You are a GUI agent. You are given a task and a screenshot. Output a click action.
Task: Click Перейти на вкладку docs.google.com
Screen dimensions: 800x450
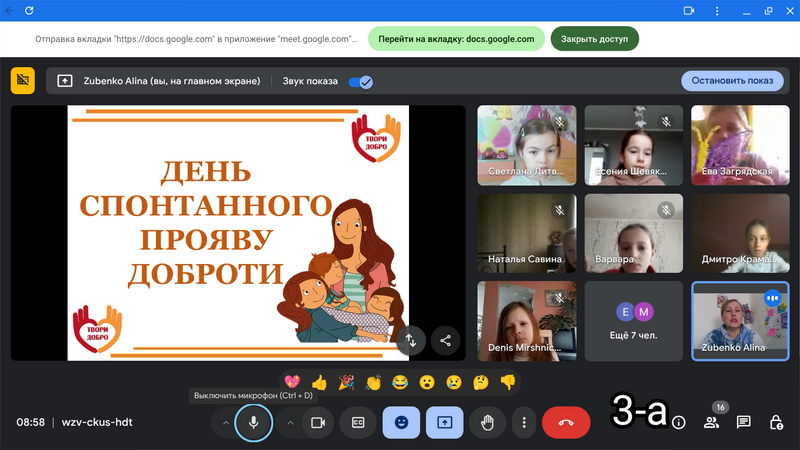point(457,39)
